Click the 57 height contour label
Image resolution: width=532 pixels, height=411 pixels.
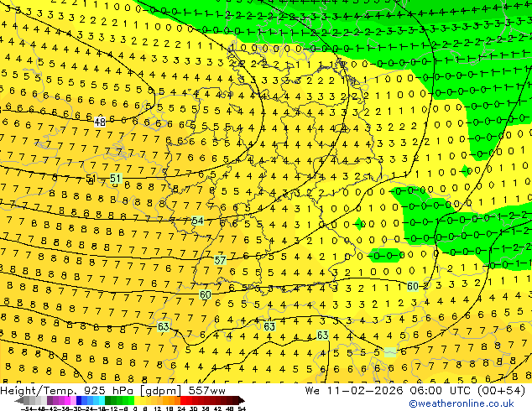220,260
